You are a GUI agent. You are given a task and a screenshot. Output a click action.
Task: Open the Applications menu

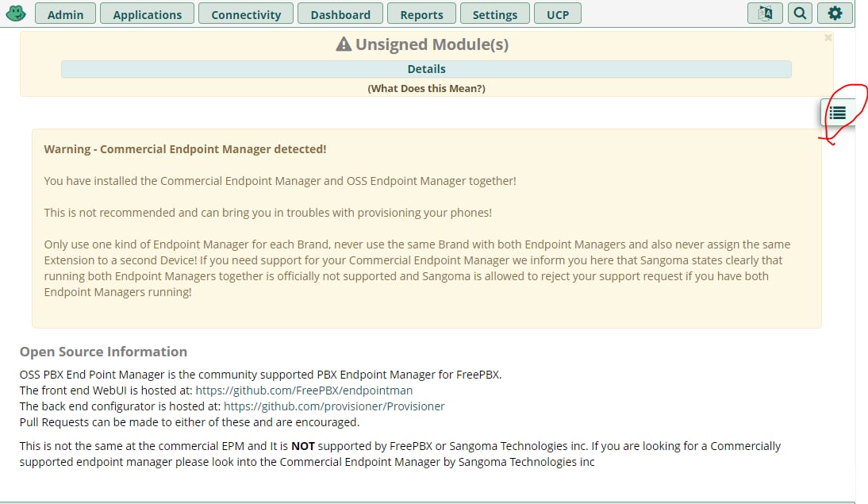pos(148,13)
